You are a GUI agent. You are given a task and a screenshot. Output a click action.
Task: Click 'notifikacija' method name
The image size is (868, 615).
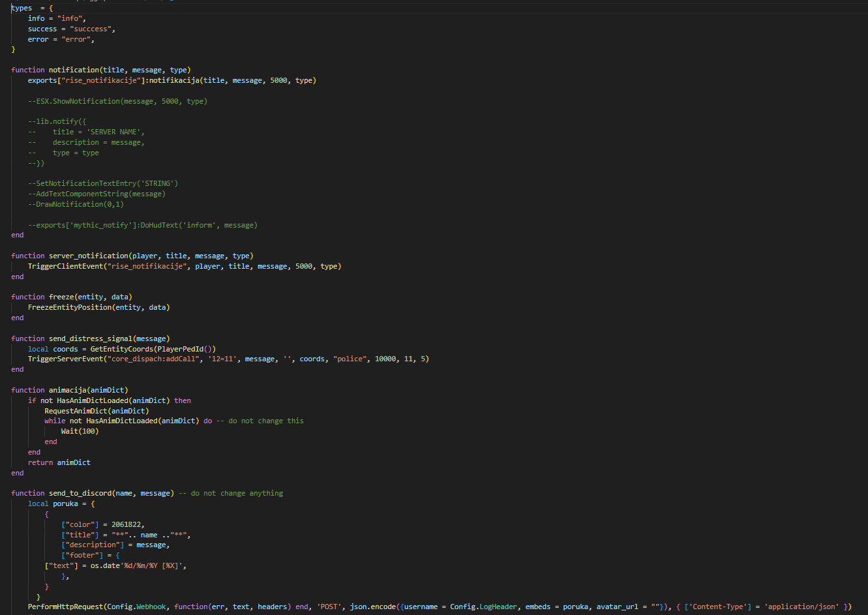[174, 80]
